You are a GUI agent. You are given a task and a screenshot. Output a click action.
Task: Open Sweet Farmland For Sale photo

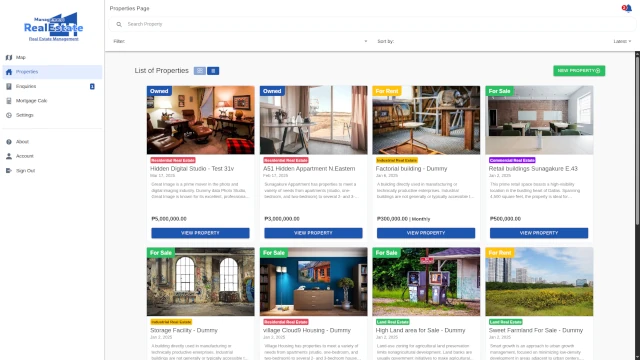pos(539,282)
